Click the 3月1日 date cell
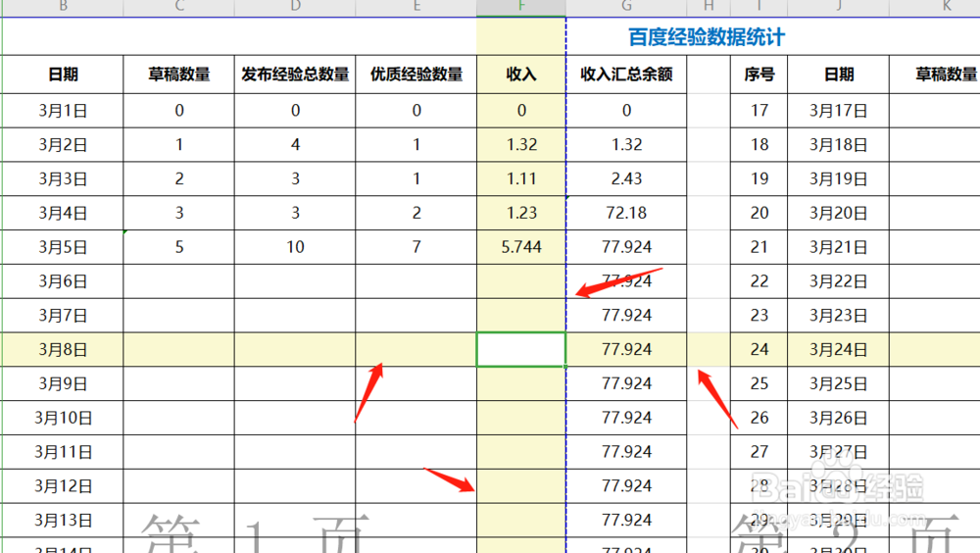This screenshot has height=553, width=980. tap(63, 111)
